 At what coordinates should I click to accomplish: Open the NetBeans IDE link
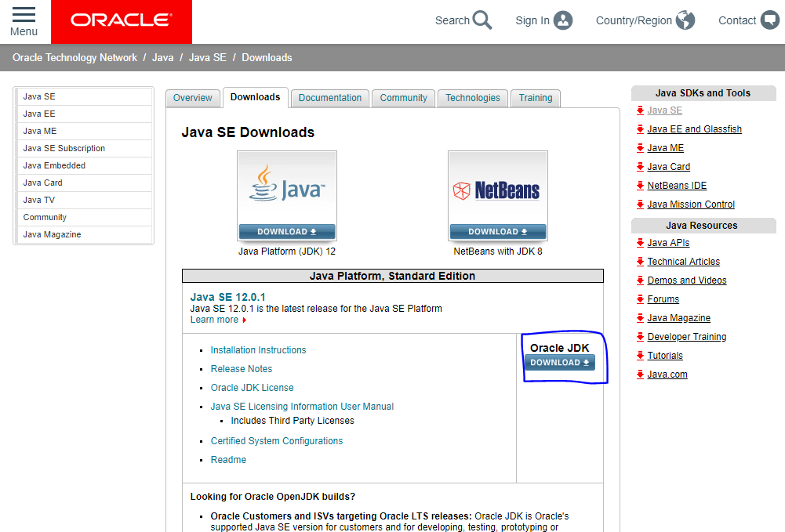click(x=677, y=186)
